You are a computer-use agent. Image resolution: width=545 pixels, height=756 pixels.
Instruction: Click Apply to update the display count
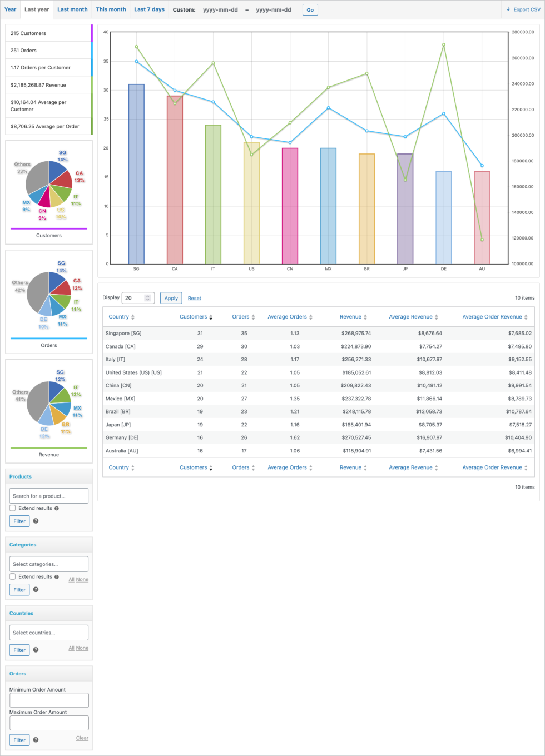171,298
